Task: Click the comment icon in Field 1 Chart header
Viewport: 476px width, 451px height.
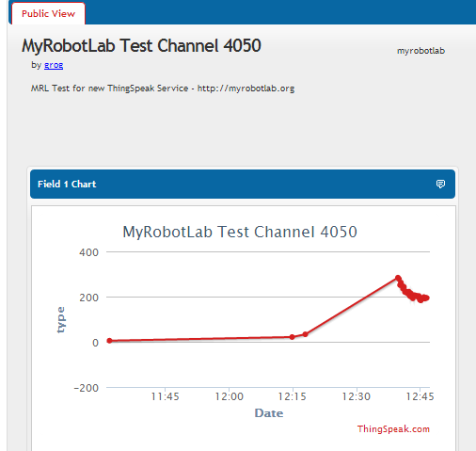Action: pyautogui.click(x=440, y=184)
